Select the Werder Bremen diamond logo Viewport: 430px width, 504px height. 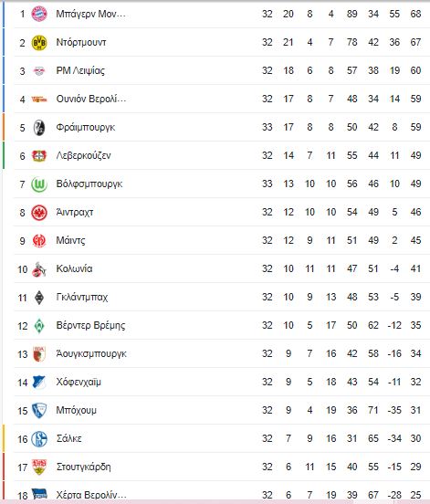pyautogui.click(x=39, y=326)
